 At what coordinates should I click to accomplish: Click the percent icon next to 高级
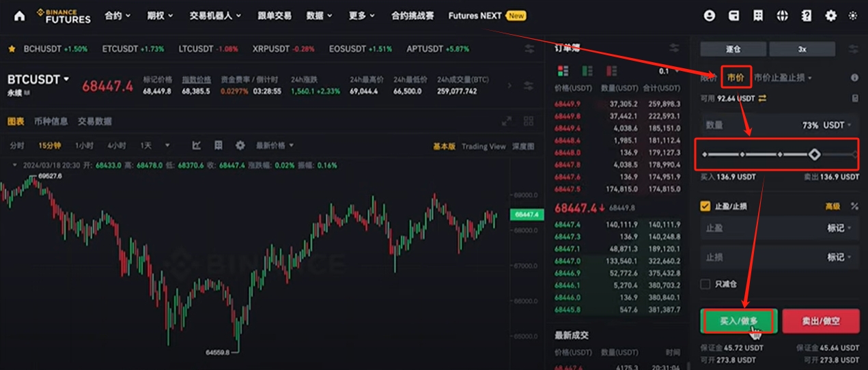tap(854, 206)
